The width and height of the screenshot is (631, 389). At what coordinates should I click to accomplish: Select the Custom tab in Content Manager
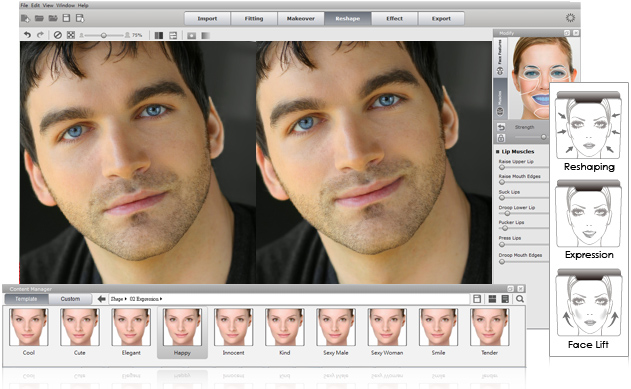[x=70, y=299]
